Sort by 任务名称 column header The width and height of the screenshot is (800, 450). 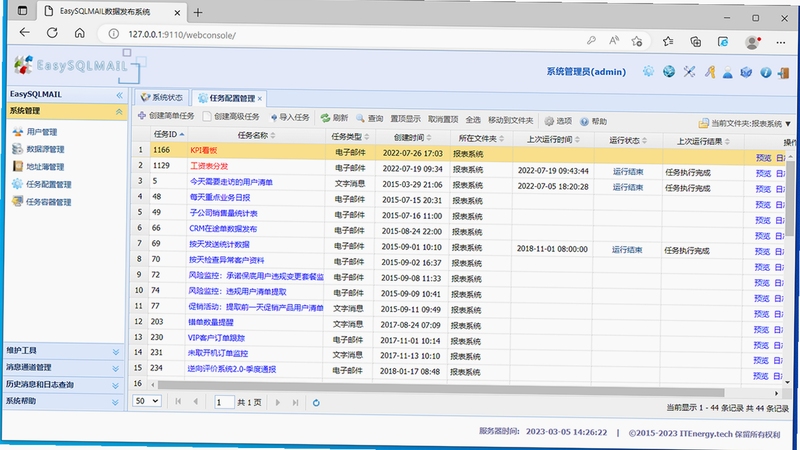[256, 135]
